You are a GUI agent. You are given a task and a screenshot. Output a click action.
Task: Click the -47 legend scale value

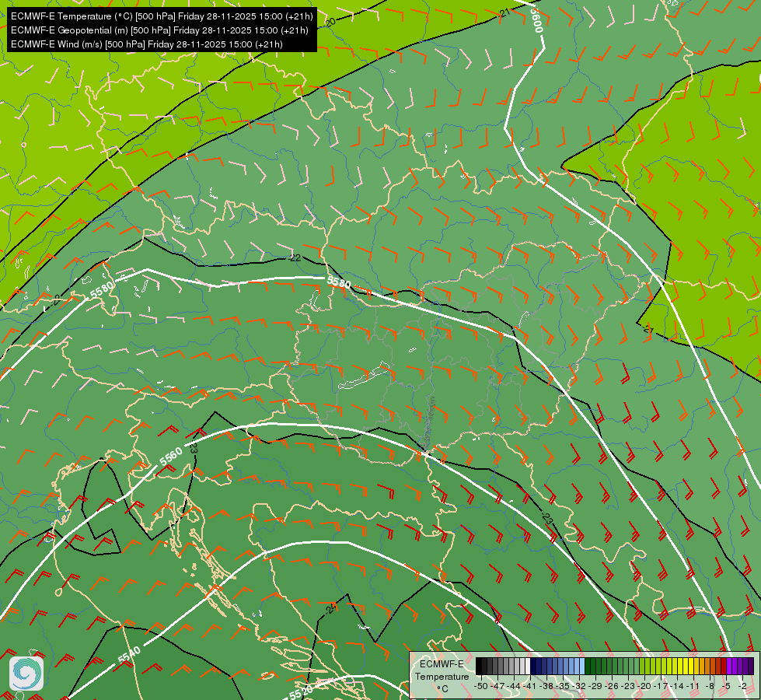[497, 686]
